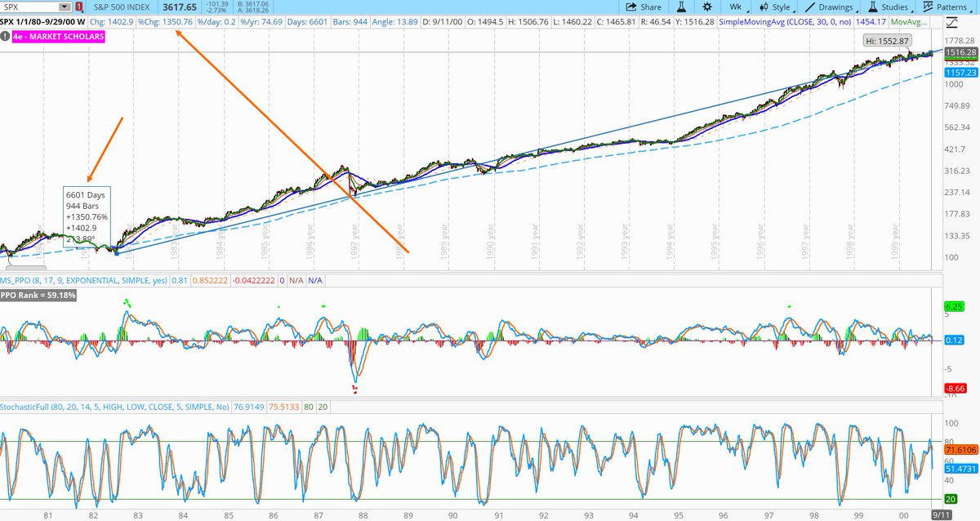Click the Days: 6601 readout

tap(307, 21)
